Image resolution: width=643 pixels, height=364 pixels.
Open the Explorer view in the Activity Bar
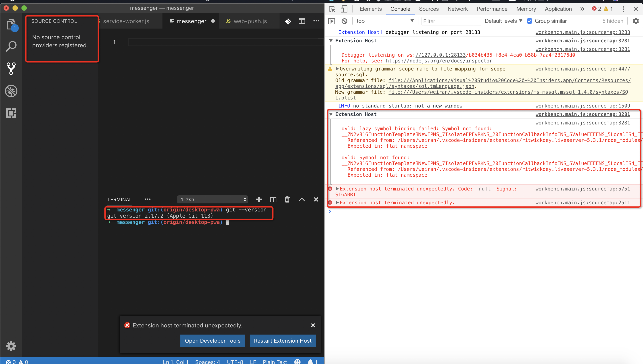11,24
